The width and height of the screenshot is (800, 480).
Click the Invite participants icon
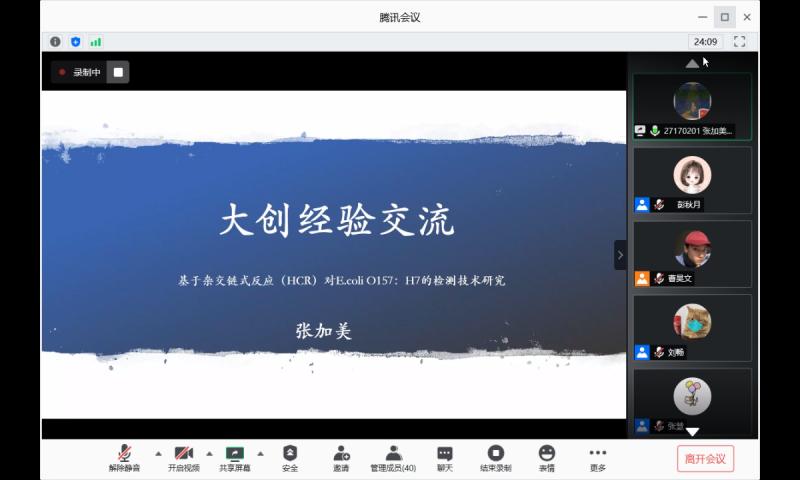pos(341,457)
